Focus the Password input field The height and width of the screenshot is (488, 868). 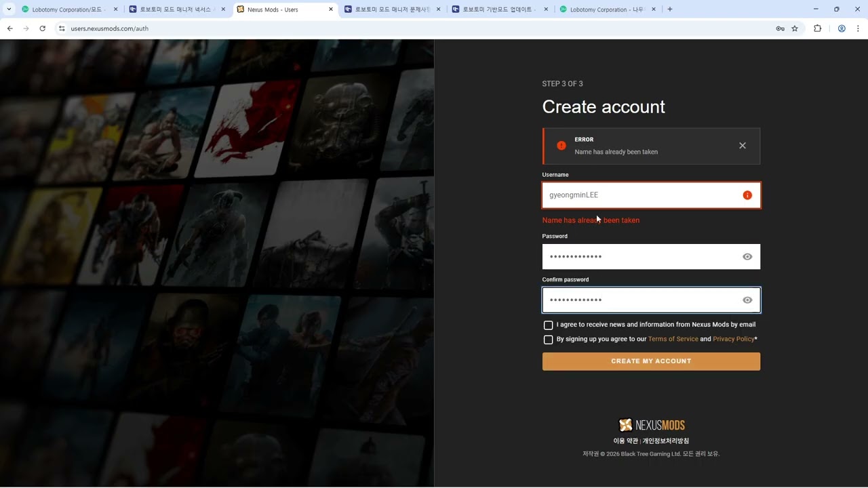(x=651, y=257)
